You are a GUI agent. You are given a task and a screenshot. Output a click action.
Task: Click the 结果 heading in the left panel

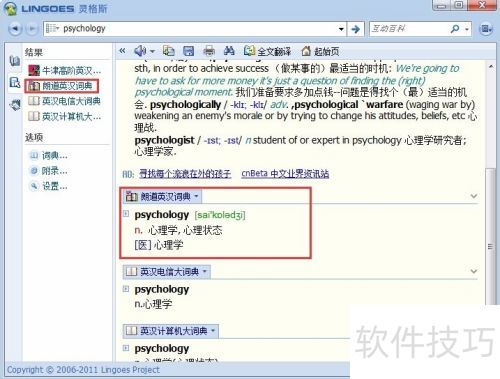(x=34, y=52)
